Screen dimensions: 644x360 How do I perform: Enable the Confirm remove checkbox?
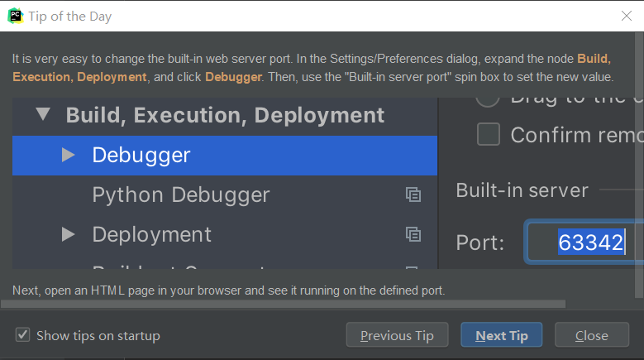tap(489, 134)
